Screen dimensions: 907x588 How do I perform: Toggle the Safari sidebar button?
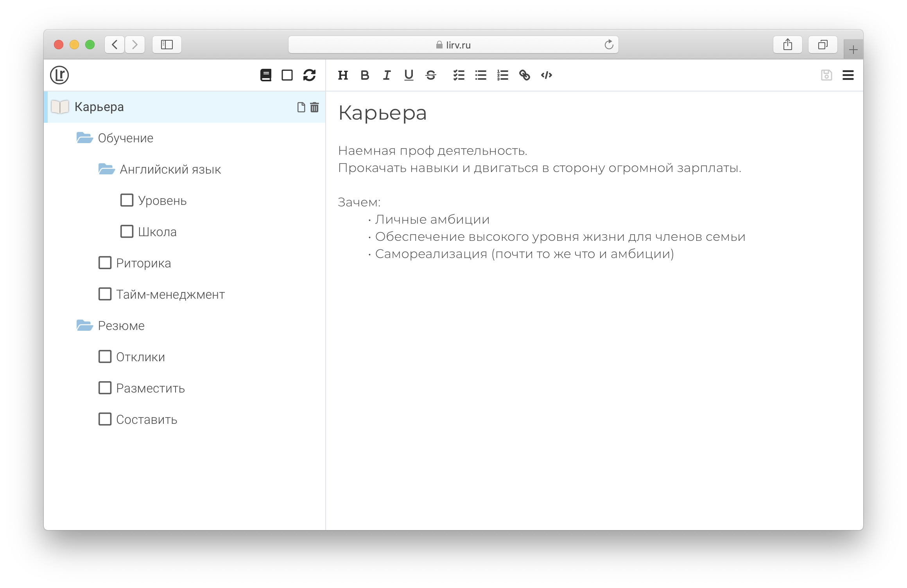click(x=167, y=45)
